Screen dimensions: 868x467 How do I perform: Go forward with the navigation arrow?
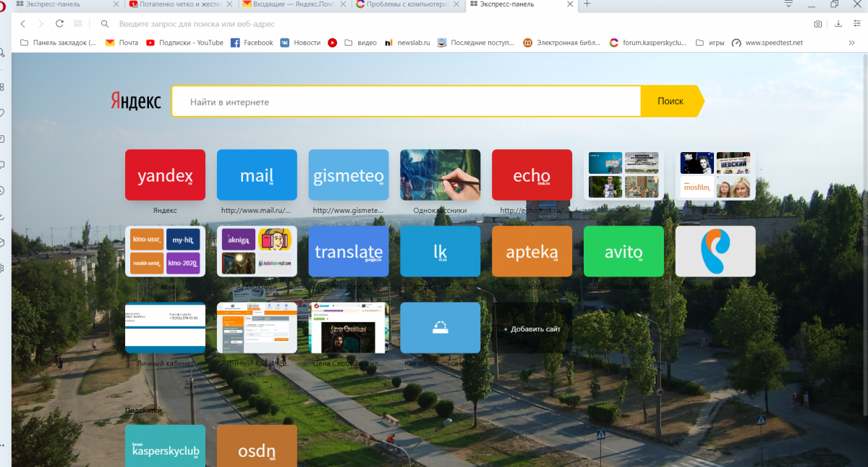click(x=41, y=24)
